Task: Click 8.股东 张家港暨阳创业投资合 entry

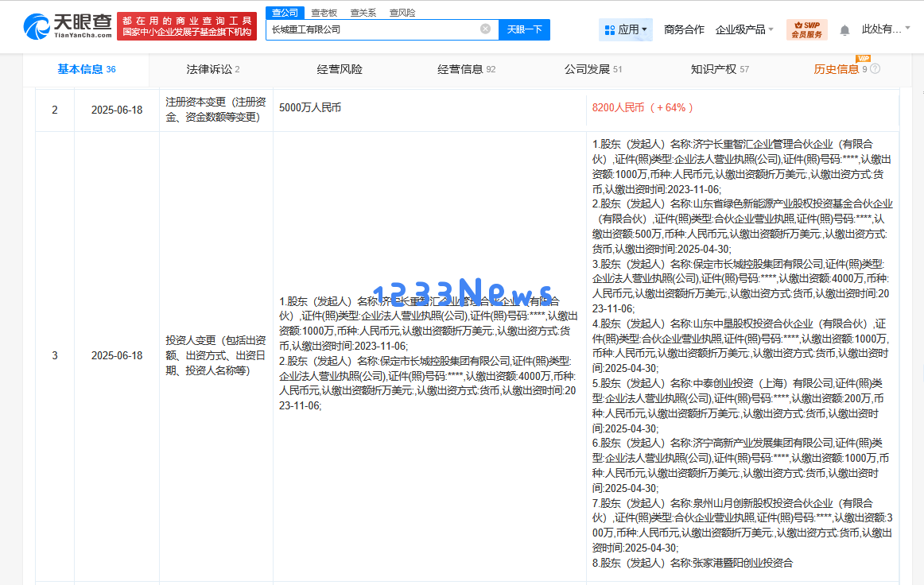Action: [693, 564]
